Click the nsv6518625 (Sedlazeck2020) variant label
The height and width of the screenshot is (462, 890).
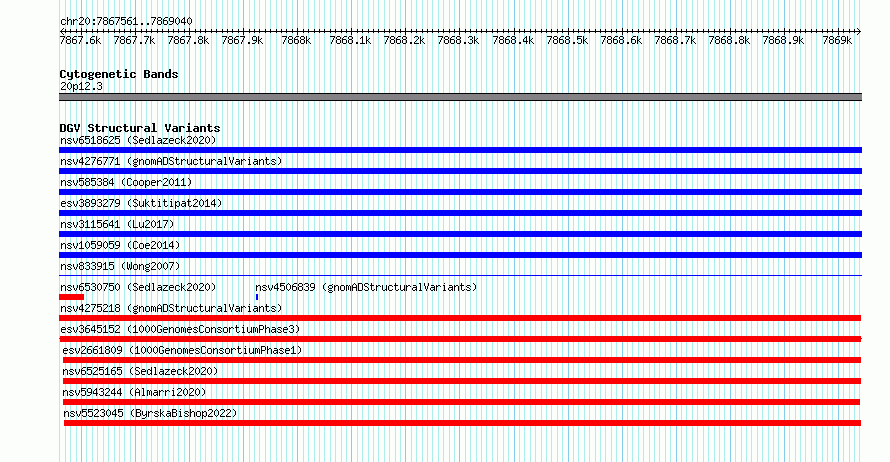coord(138,140)
